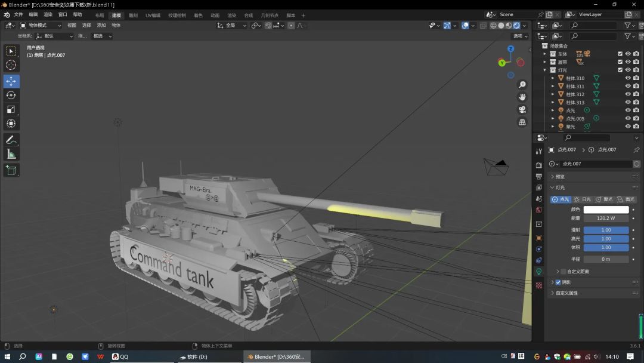The width and height of the screenshot is (644, 363).
Task: Open the 文件 menu
Action: 18,15
